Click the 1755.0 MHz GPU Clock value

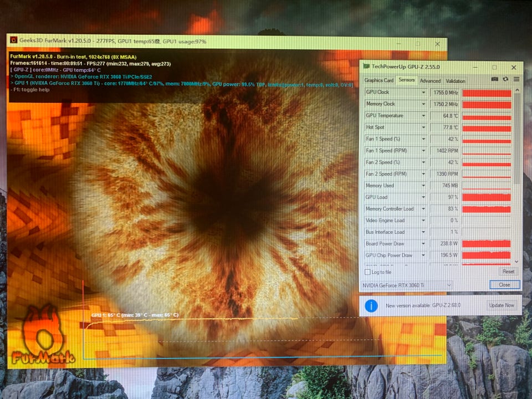(x=445, y=93)
